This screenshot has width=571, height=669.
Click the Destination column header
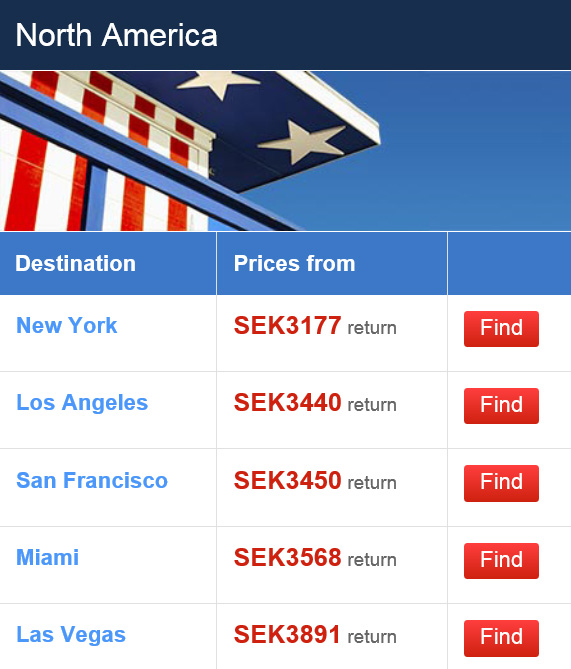click(76, 263)
